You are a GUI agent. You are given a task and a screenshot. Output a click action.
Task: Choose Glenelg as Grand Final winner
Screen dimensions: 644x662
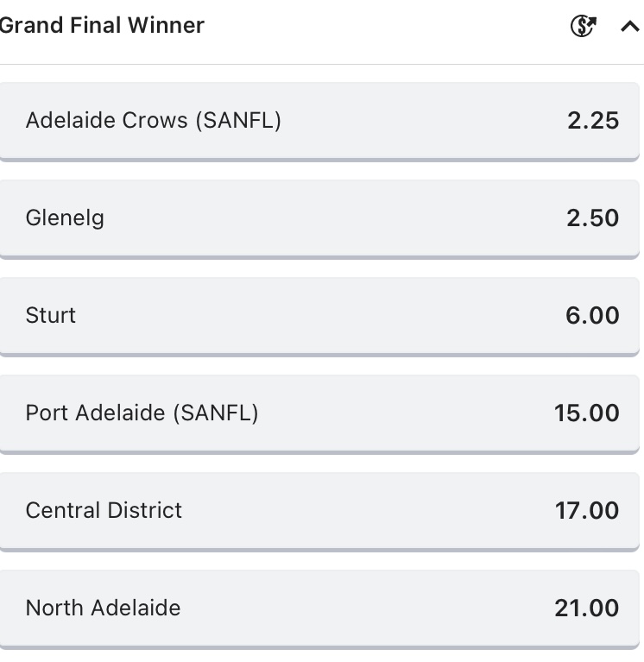click(x=65, y=218)
